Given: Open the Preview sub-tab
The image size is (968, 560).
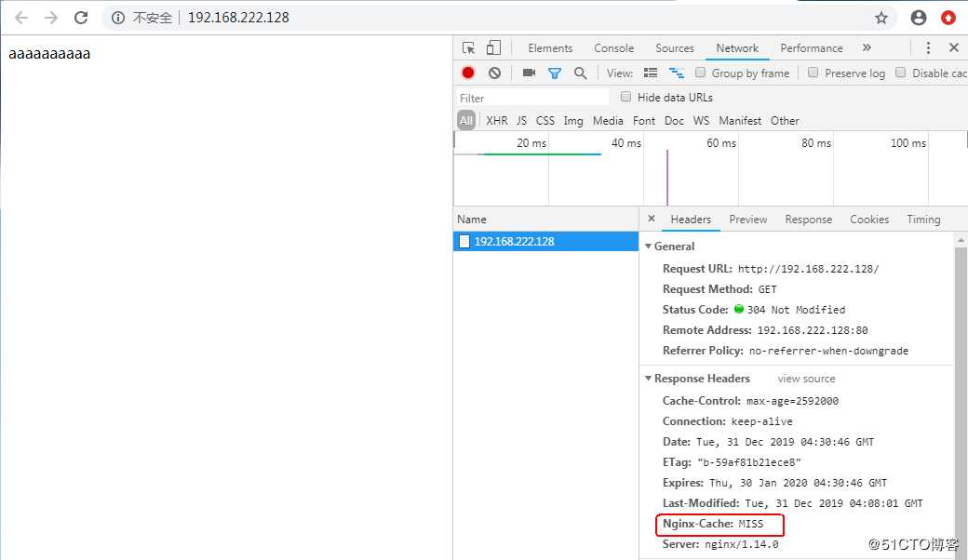Looking at the screenshot, I should pyautogui.click(x=747, y=219).
